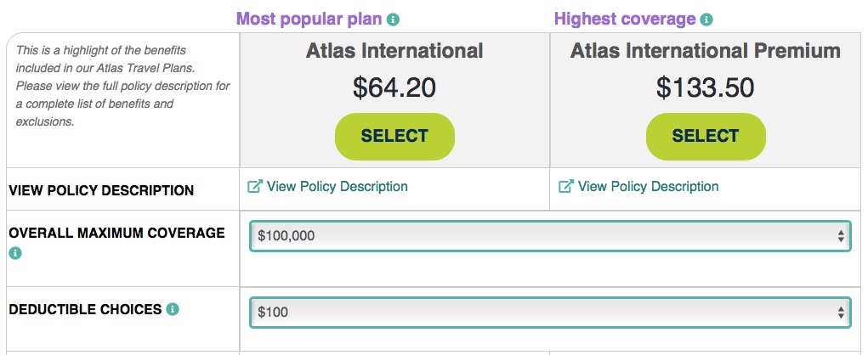Open the Overall Maximum Coverage $100,000 dropdown
The image size is (868, 355).
550,236
